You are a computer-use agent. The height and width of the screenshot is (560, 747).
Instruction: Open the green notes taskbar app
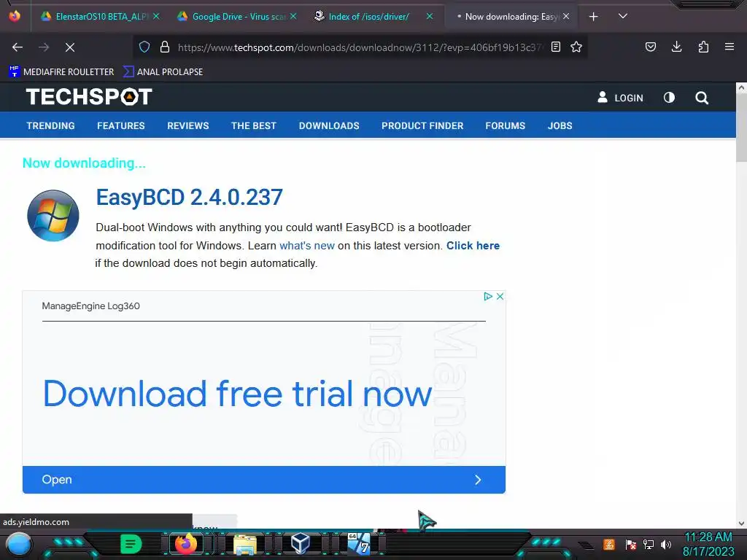(x=131, y=544)
